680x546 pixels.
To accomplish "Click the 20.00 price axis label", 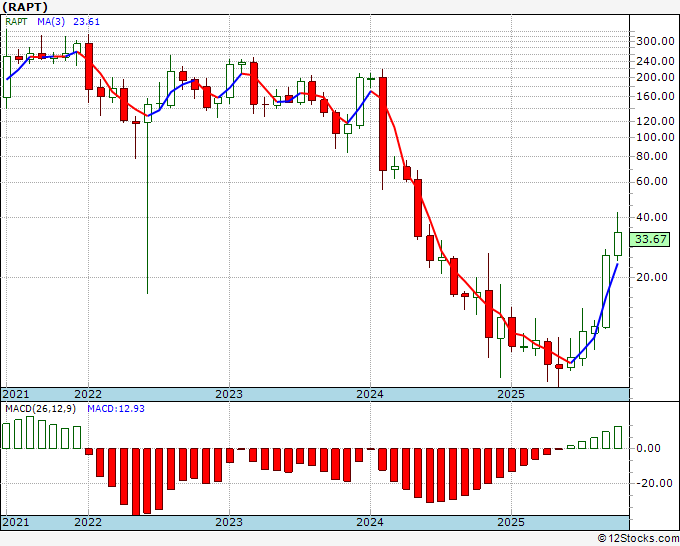I will pyautogui.click(x=652, y=277).
